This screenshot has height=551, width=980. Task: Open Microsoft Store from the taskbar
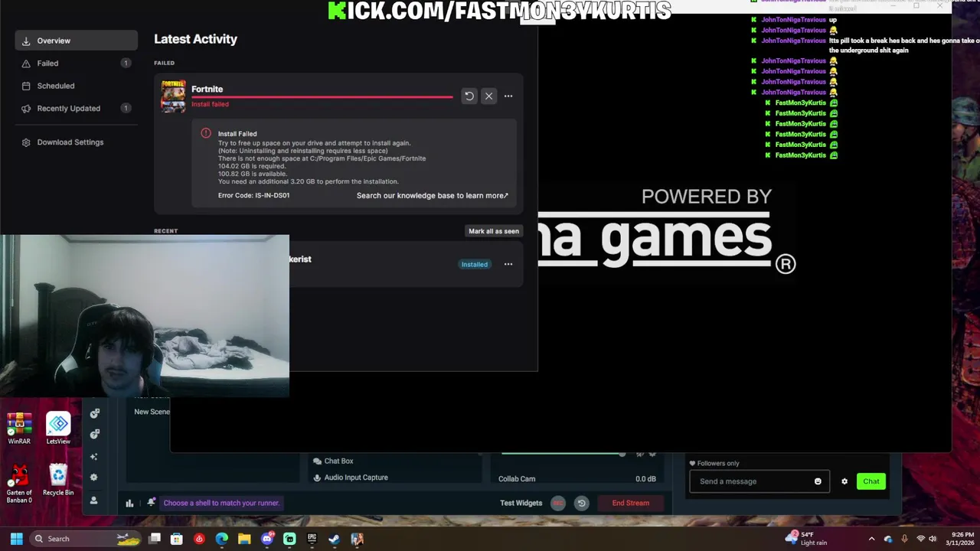(x=177, y=539)
